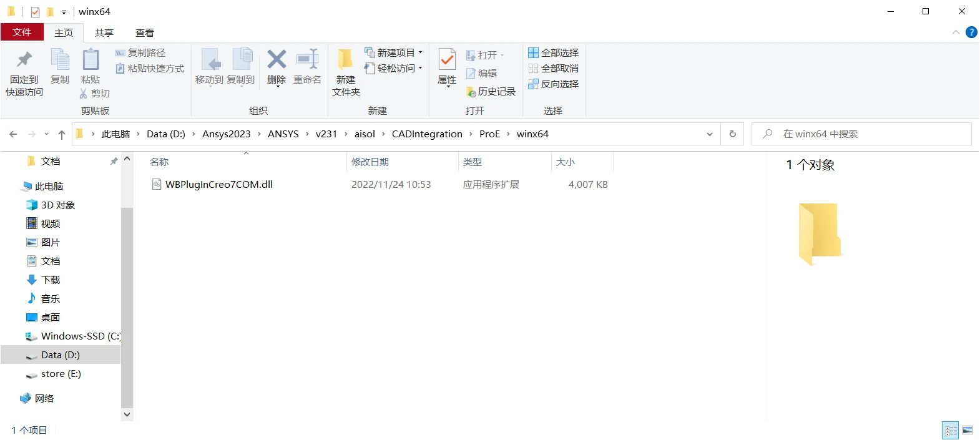The image size is (980, 440).
Task: Go back to previous folder
Action: pyautogui.click(x=13, y=134)
